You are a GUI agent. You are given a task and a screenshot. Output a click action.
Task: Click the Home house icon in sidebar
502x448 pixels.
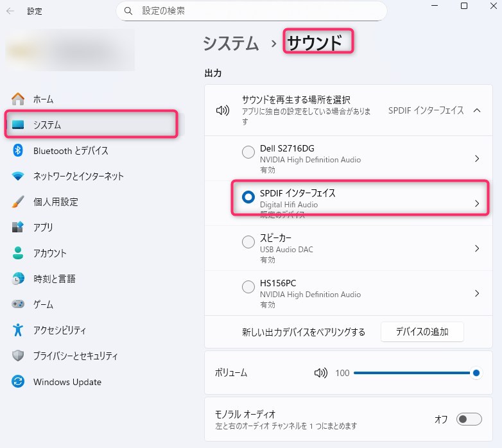(18, 99)
